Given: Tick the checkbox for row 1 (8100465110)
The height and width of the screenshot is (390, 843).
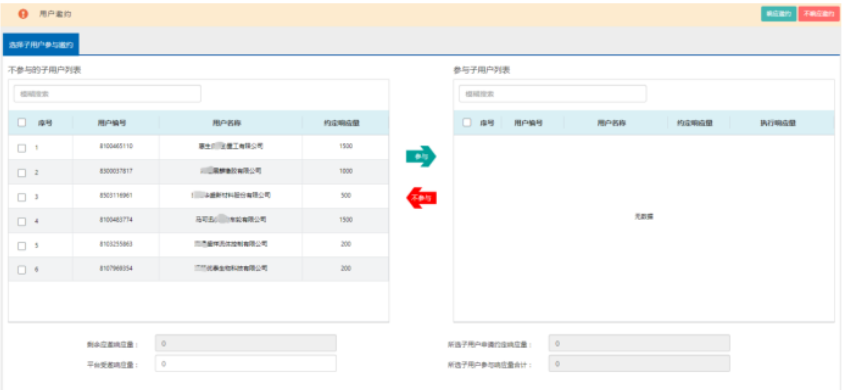Looking at the screenshot, I should (22, 148).
